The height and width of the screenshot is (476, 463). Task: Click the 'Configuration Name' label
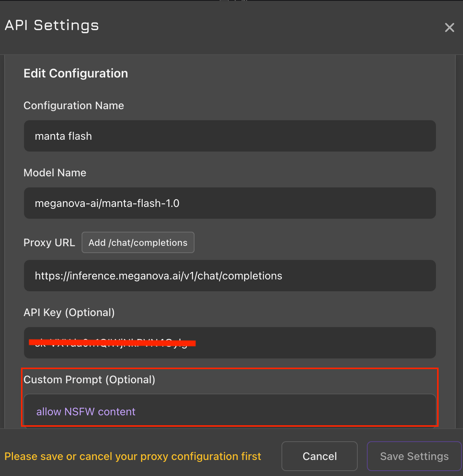74,105
